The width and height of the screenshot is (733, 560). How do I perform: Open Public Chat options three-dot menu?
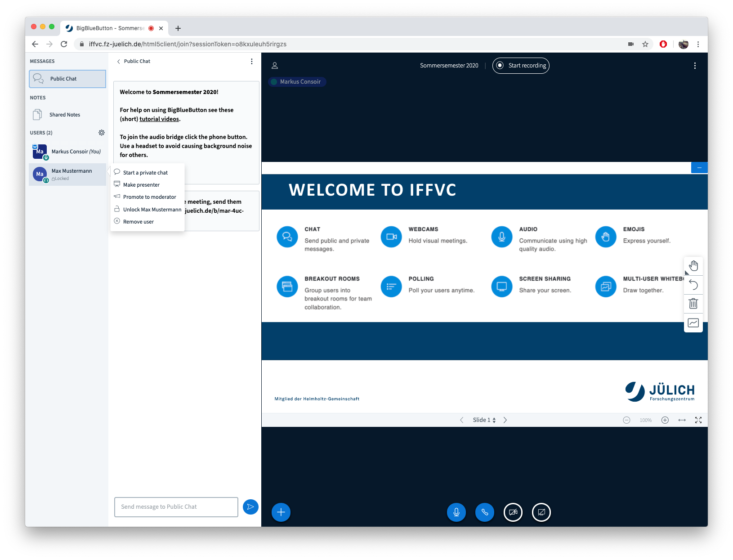tap(251, 62)
